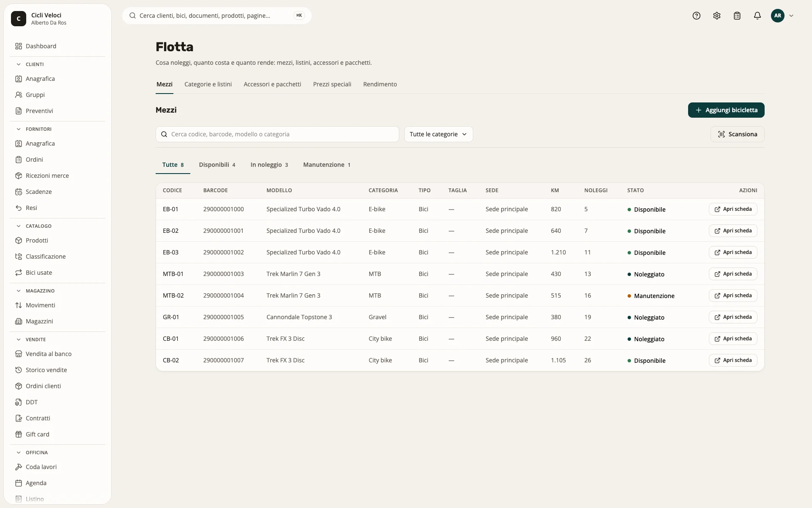
Task: Open the help question mark icon
Action: (697, 16)
